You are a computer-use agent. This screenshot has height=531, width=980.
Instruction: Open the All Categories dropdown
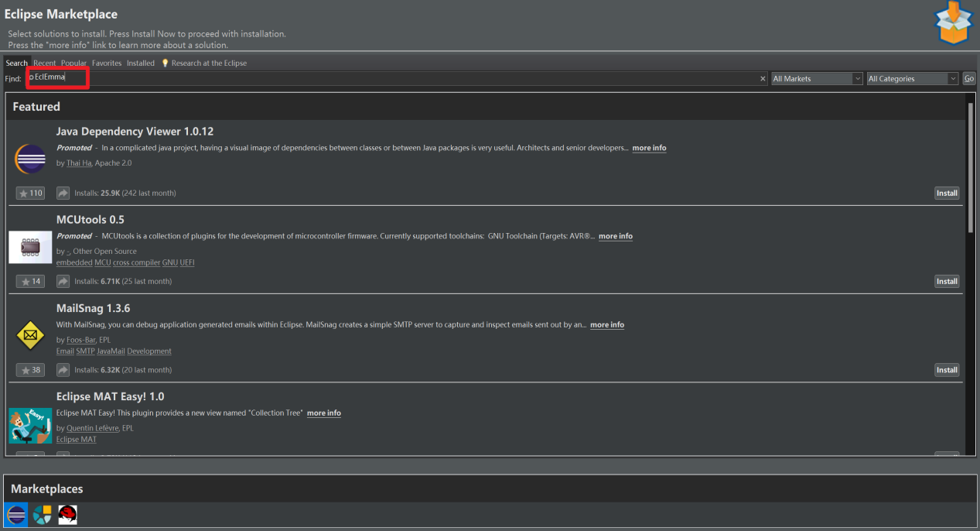coord(913,79)
